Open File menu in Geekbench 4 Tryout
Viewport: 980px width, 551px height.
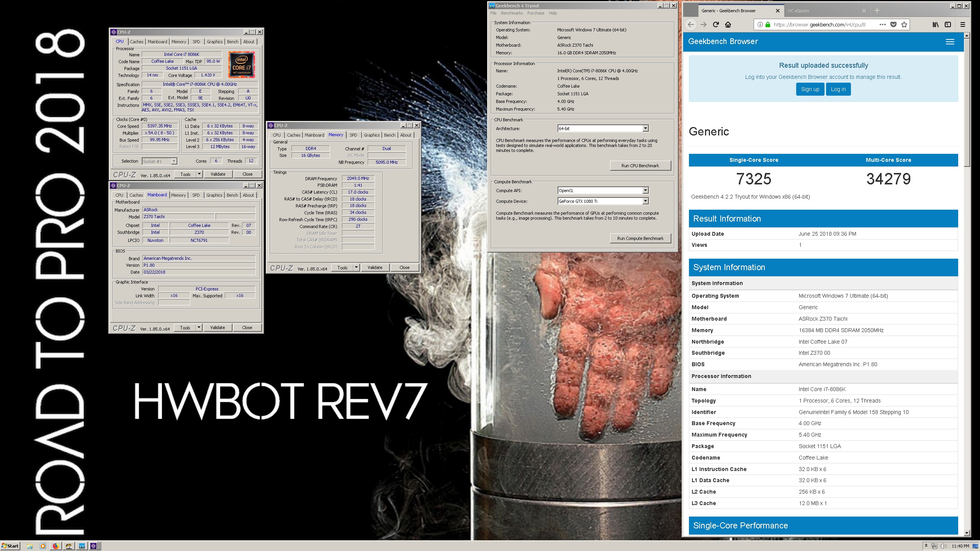click(x=493, y=13)
